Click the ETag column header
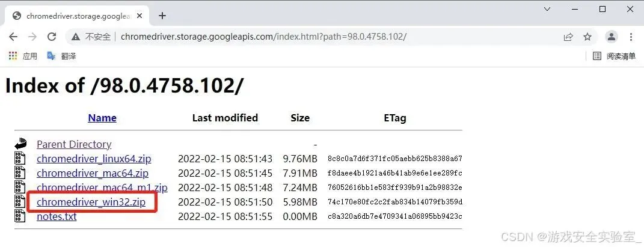This screenshot has height=247, width=644. (x=394, y=118)
